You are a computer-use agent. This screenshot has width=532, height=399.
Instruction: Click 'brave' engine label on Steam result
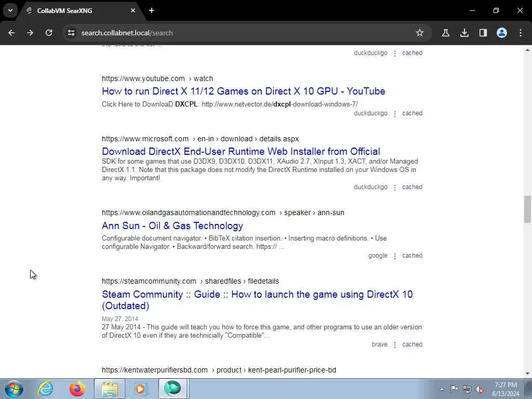coord(379,344)
